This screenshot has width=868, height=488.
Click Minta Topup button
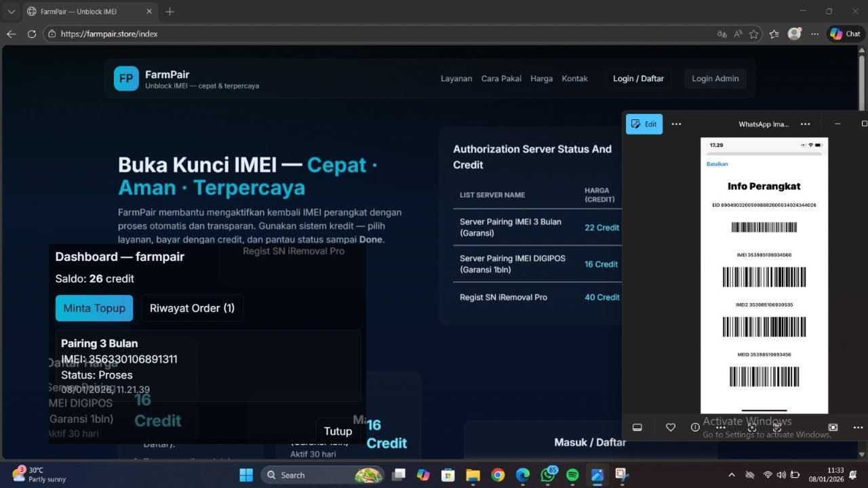[94, 308]
